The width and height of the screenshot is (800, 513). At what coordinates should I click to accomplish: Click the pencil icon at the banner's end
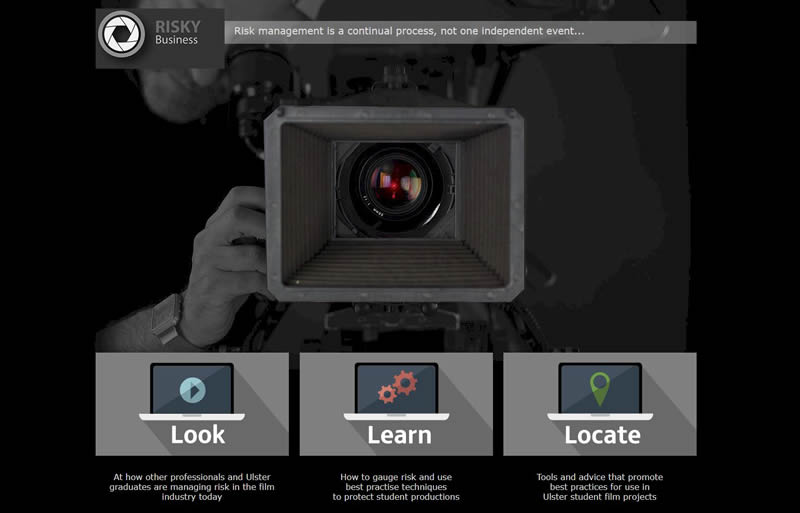[665, 32]
